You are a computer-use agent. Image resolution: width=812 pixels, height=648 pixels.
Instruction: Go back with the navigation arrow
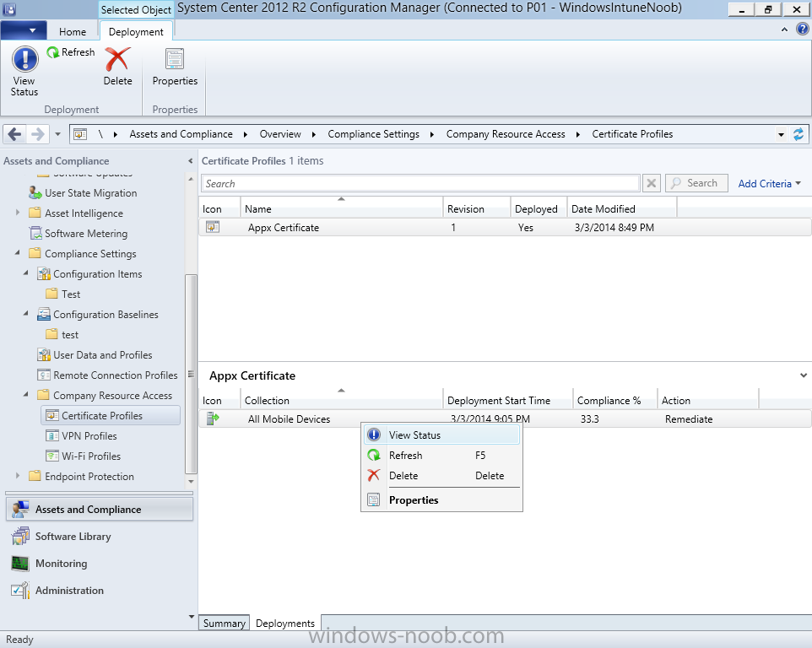[x=15, y=134]
